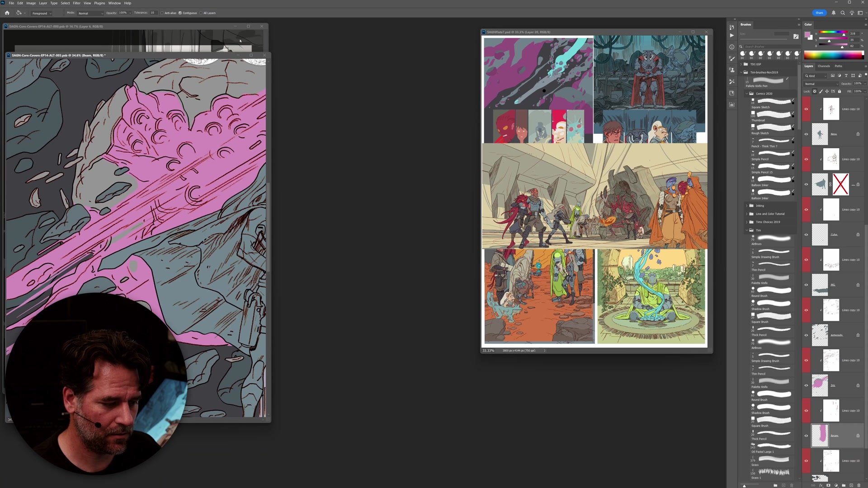Open the Filter menu
868x488 pixels.
[76, 3]
